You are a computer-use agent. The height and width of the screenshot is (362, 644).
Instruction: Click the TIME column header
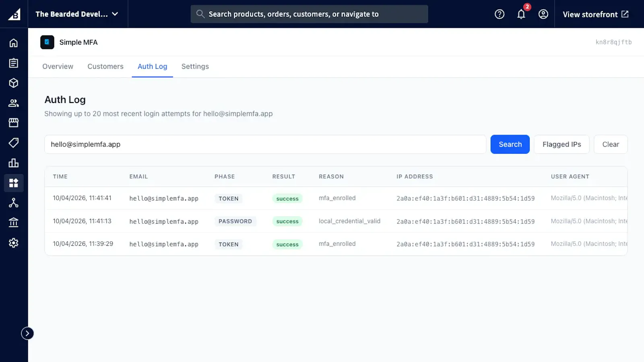point(60,177)
